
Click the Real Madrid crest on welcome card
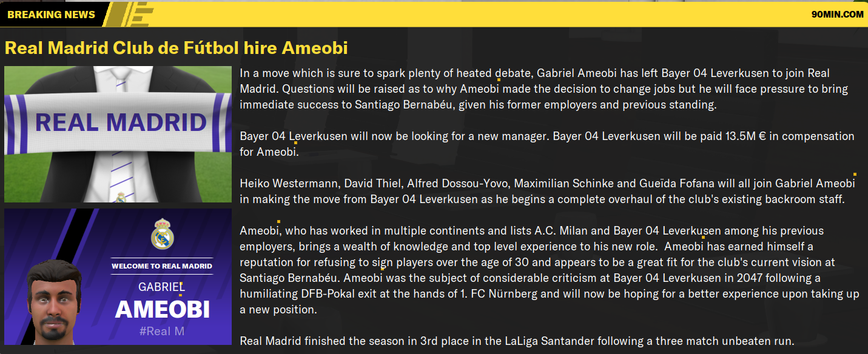pyautogui.click(x=162, y=235)
